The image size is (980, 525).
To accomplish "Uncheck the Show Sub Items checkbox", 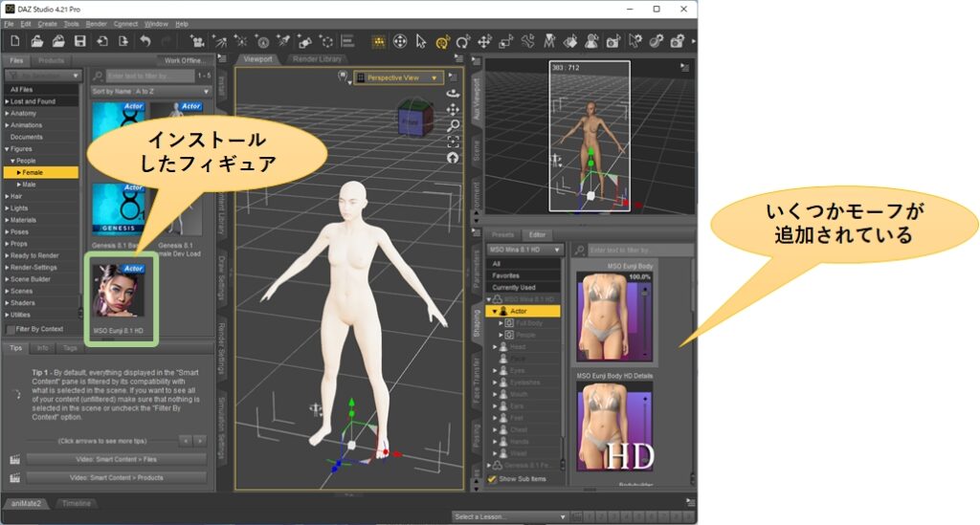I will click(x=493, y=478).
